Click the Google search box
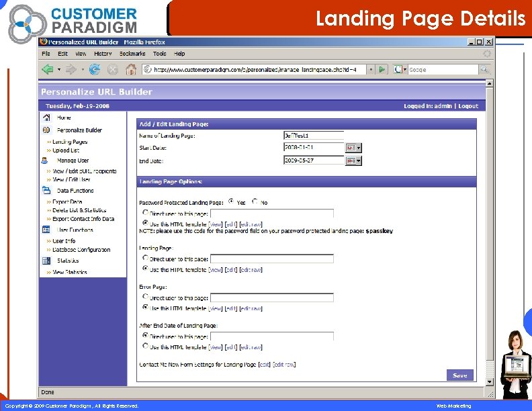The width and height of the screenshot is (532, 411). [x=443, y=70]
